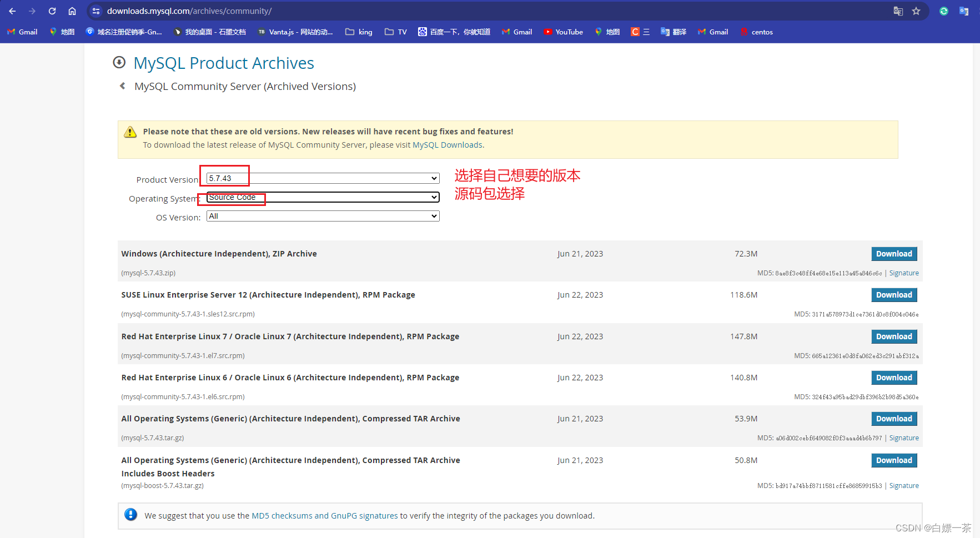
Task: Click MySQL Community Server (Archived Versions) heading
Action: point(245,86)
